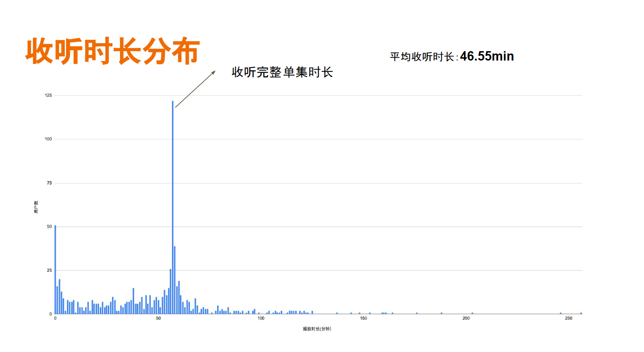Select the x-axis title 播放时长(分钟)
Image resolution: width=644 pixels, height=352 pixels.
click(317, 329)
